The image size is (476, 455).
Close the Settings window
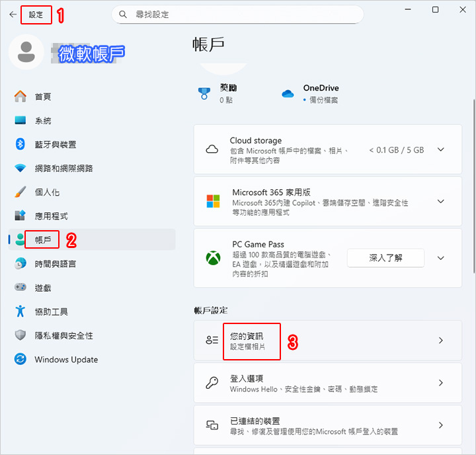462,9
